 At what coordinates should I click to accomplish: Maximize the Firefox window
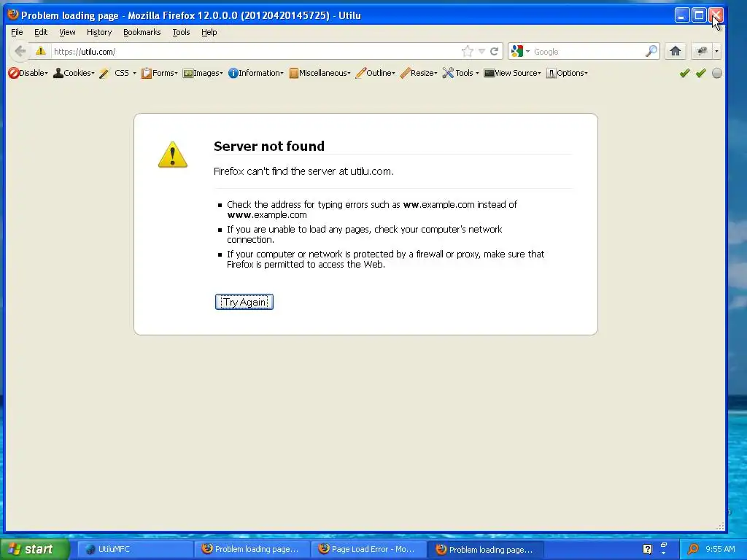pyautogui.click(x=699, y=15)
